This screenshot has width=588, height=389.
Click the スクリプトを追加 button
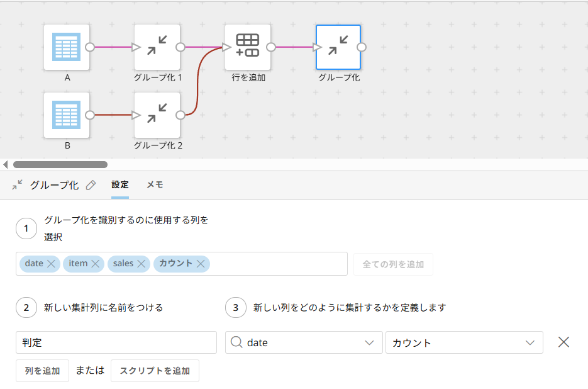155,371
